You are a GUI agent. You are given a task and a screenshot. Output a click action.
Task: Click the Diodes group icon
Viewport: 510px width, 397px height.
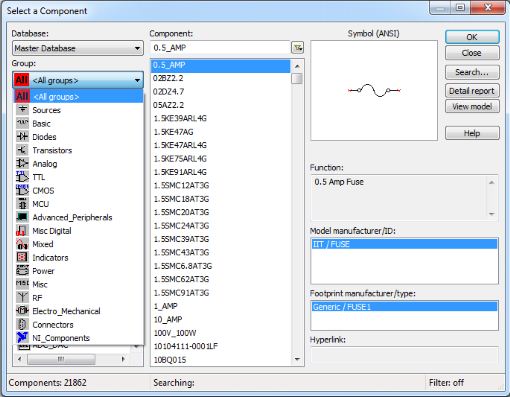[x=22, y=137]
